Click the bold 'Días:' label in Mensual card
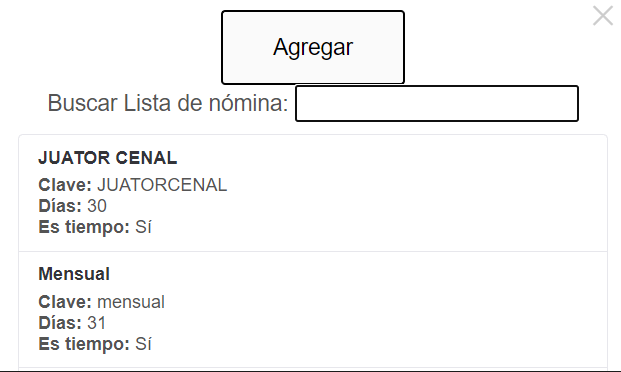621x372 pixels. point(60,323)
